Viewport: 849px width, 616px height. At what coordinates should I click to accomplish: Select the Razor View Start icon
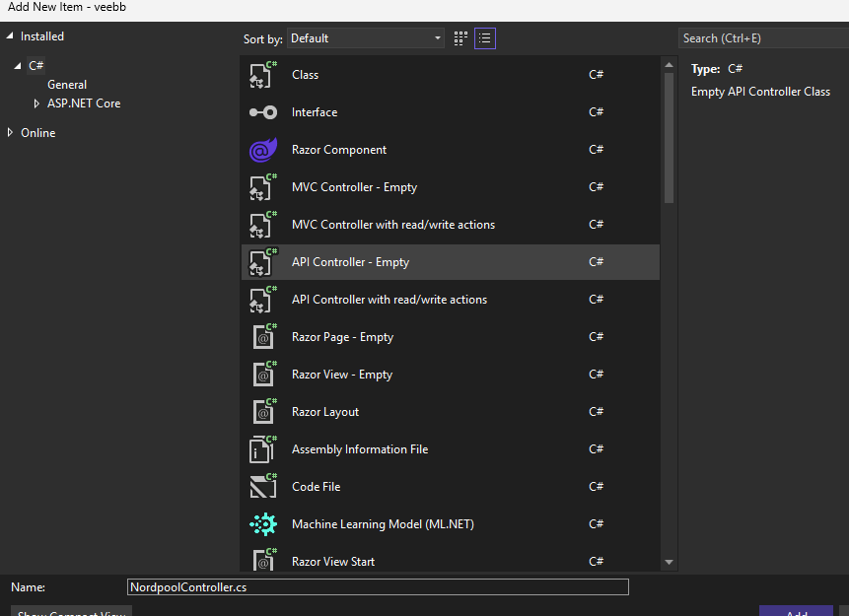(x=262, y=561)
